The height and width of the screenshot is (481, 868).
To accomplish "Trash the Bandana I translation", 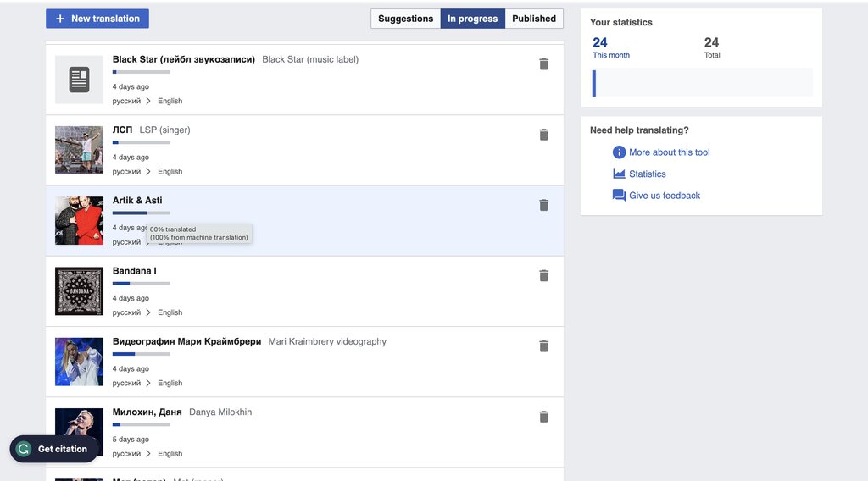I will [x=543, y=275].
